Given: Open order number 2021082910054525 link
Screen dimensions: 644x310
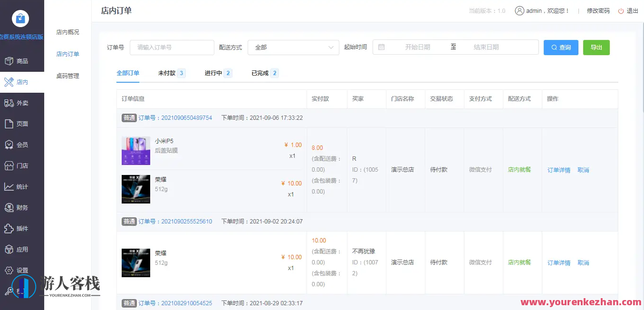Looking at the screenshot, I should 175,303.
